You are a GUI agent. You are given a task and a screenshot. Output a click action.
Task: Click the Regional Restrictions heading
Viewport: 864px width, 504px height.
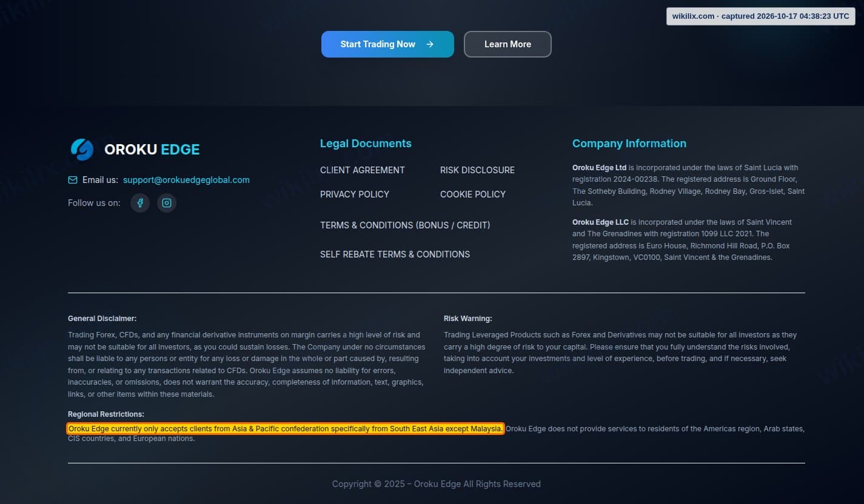(106, 414)
